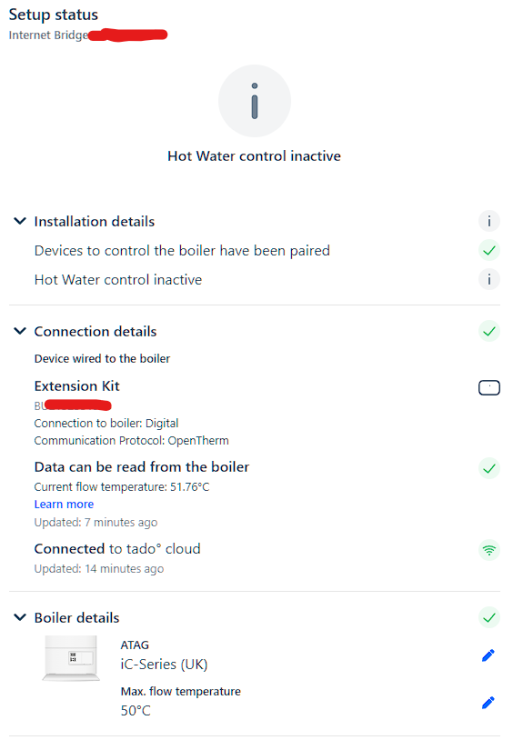Viewport: 523px width, 750px height.
Task: Click the large info icon above Hot Water status
Action: tap(254, 101)
